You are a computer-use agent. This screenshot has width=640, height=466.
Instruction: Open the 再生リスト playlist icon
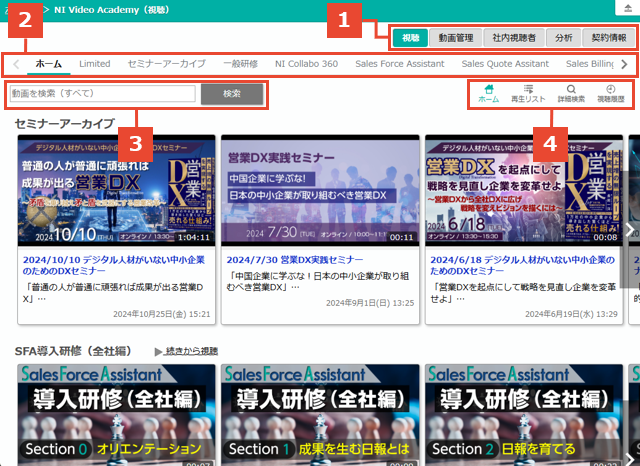(x=528, y=93)
